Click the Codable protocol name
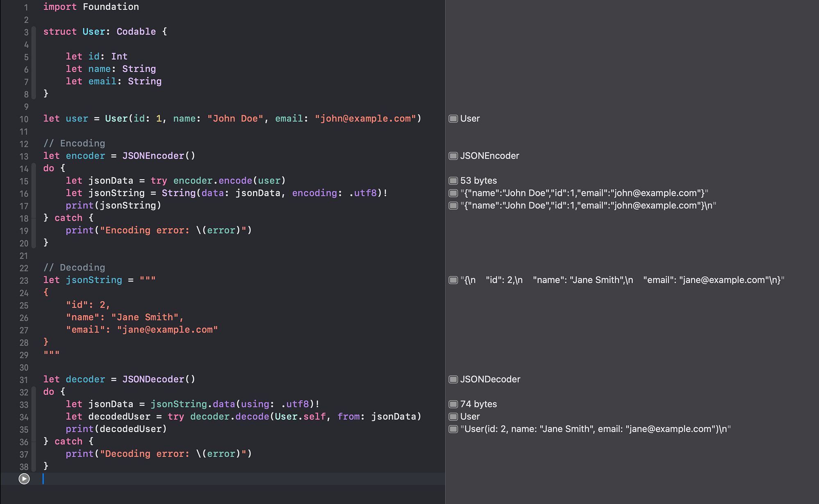 136,32
